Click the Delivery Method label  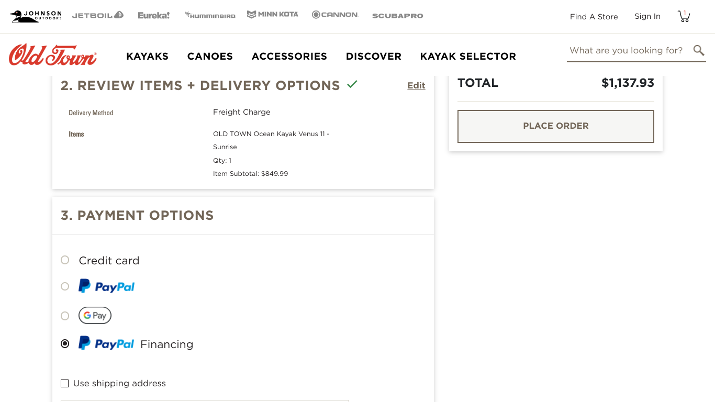click(x=91, y=113)
